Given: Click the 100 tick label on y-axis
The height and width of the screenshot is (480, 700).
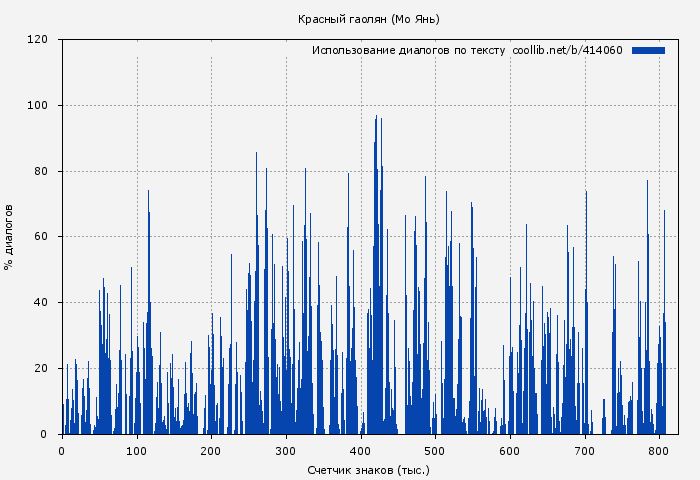Looking at the screenshot, I should tap(38, 106).
